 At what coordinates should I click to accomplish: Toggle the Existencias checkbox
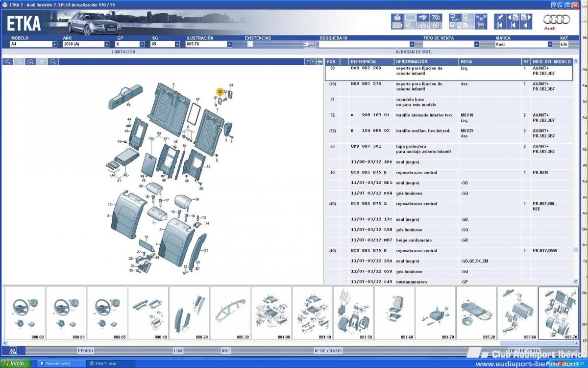(x=250, y=44)
